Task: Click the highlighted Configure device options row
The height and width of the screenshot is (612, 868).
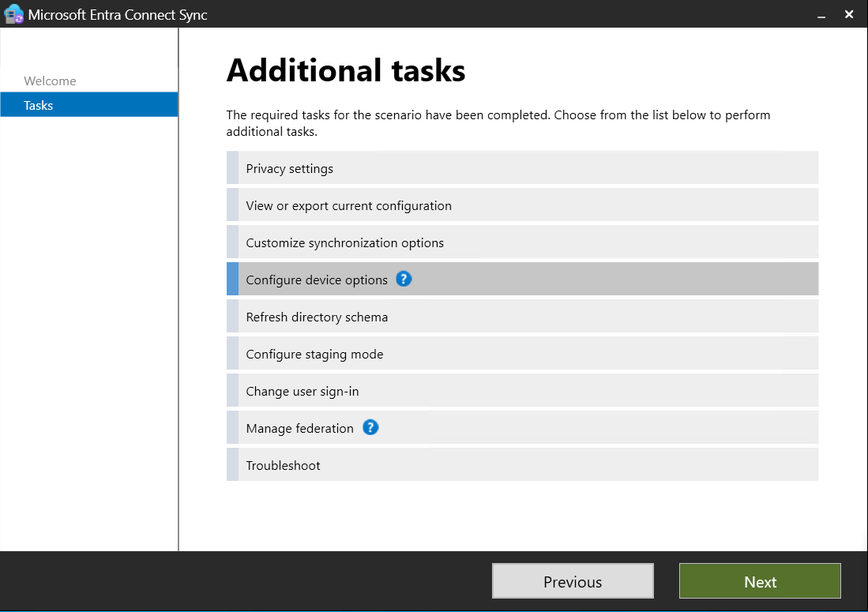Action: click(521, 279)
